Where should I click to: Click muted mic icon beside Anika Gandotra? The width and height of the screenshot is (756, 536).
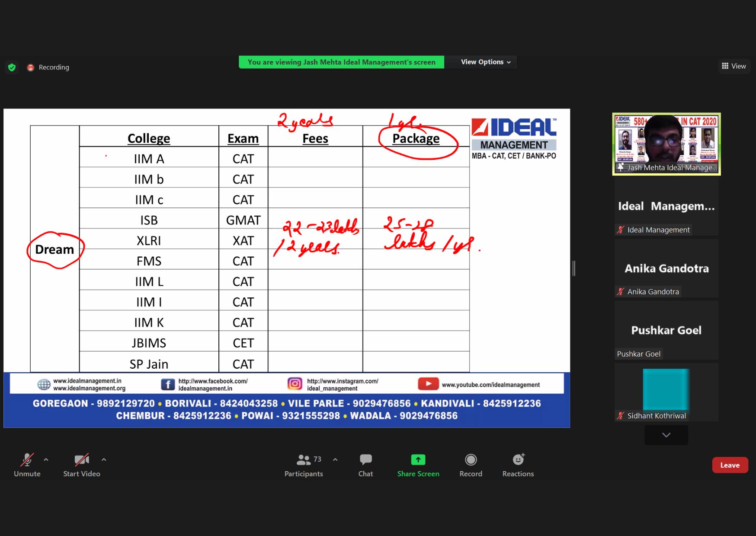tap(621, 292)
